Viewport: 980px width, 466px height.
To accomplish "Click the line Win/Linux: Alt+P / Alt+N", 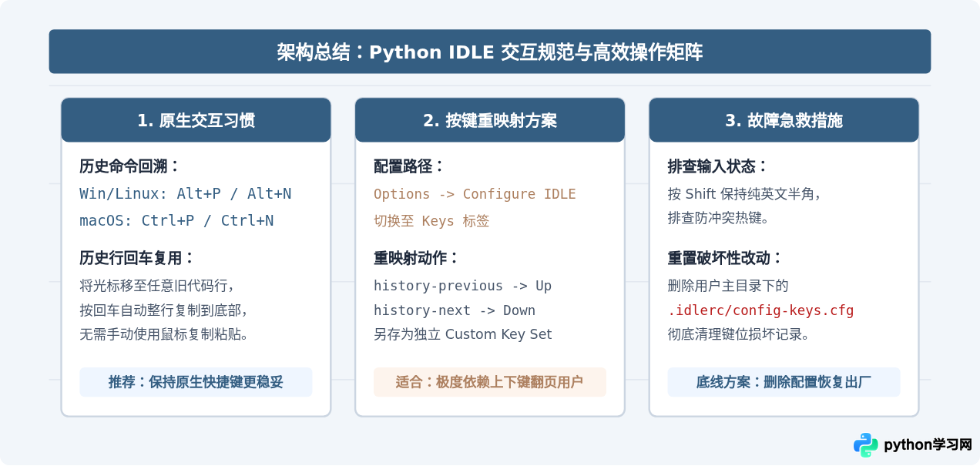I will [x=186, y=194].
